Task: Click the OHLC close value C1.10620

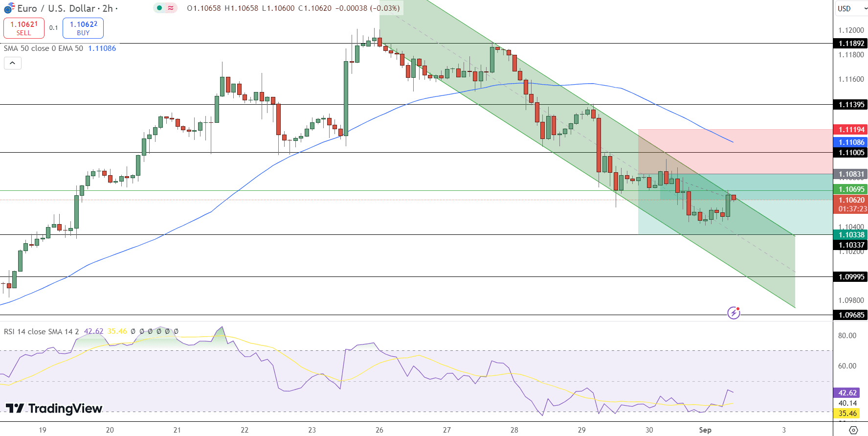Action: point(315,8)
